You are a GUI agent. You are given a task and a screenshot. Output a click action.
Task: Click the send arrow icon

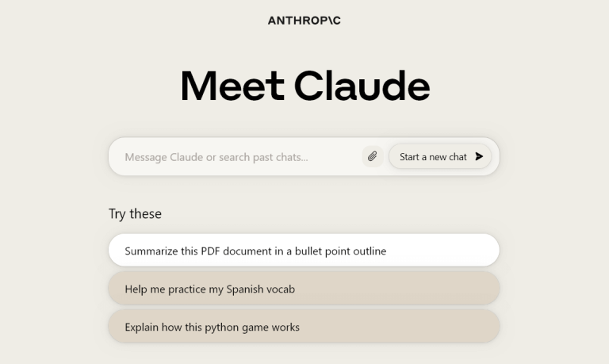479,156
